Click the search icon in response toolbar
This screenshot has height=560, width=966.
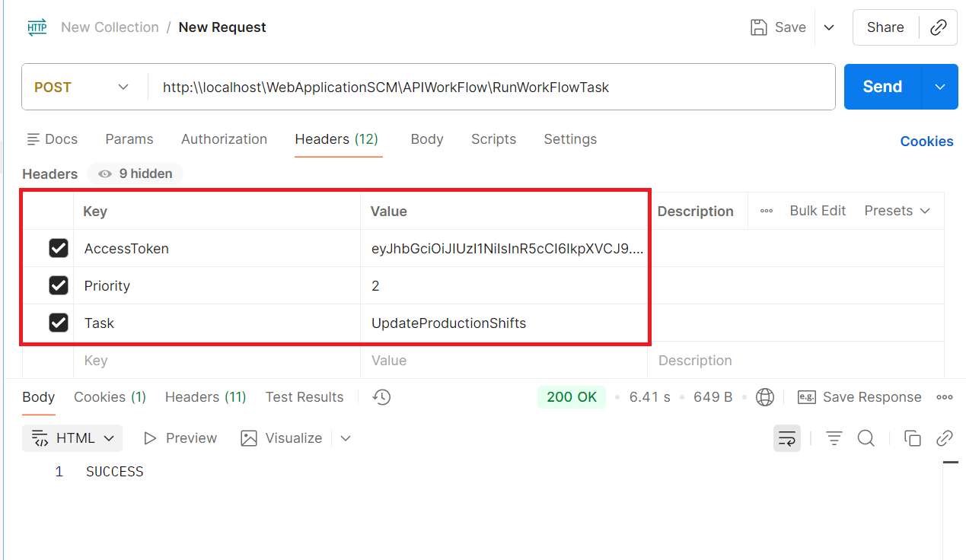866,438
